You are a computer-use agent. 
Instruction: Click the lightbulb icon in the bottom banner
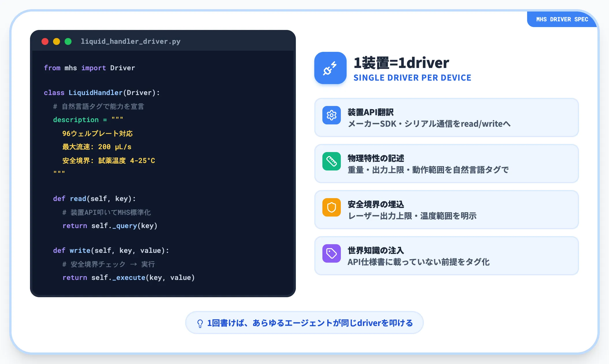click(x=200, y=323)
